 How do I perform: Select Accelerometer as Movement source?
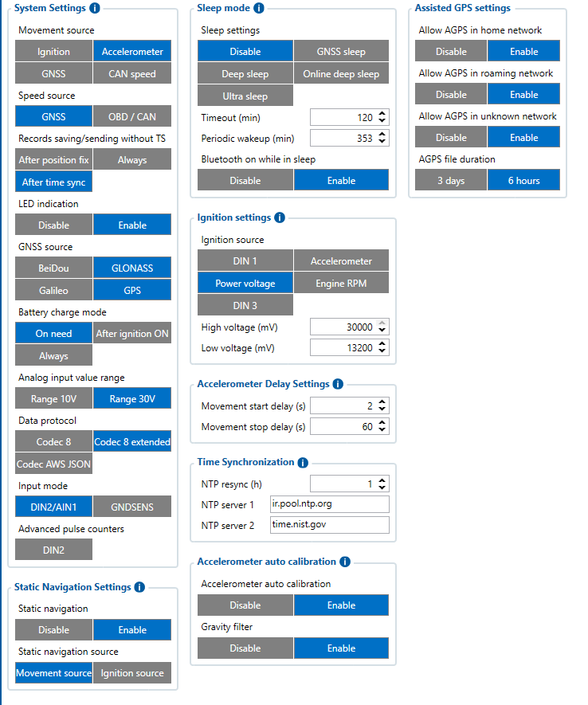pyautogui.click(x=132, y=51)
